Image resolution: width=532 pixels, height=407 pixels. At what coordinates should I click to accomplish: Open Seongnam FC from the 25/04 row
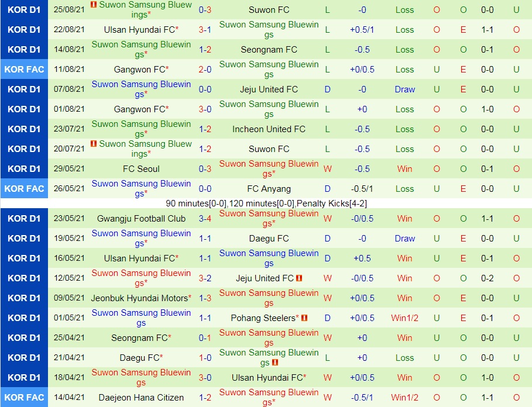tap(139, 337)
